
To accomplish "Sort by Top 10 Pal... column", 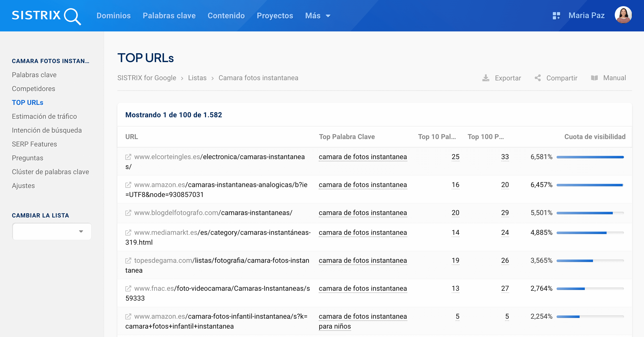I will pyautogui.click(x=437, y=137).
